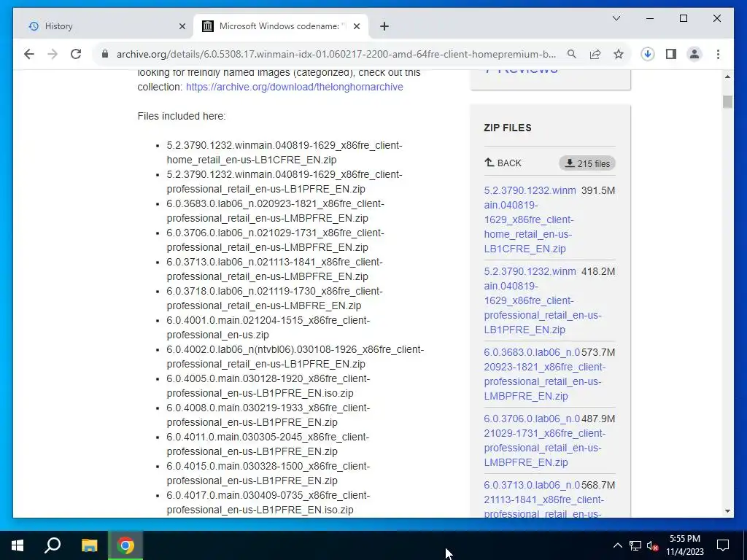Click list entry 6.0.3683.0.lab06_n.020923-1821
Image resolution: width=747 pixels, height=560 pixels.
click(x=275, y=211)
